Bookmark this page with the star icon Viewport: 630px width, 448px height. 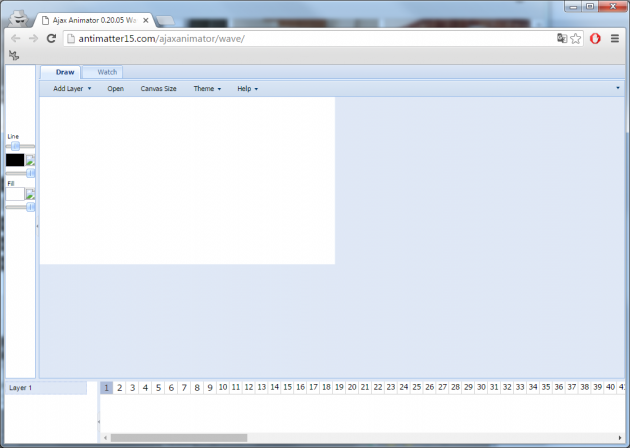(x=576, y=38)
